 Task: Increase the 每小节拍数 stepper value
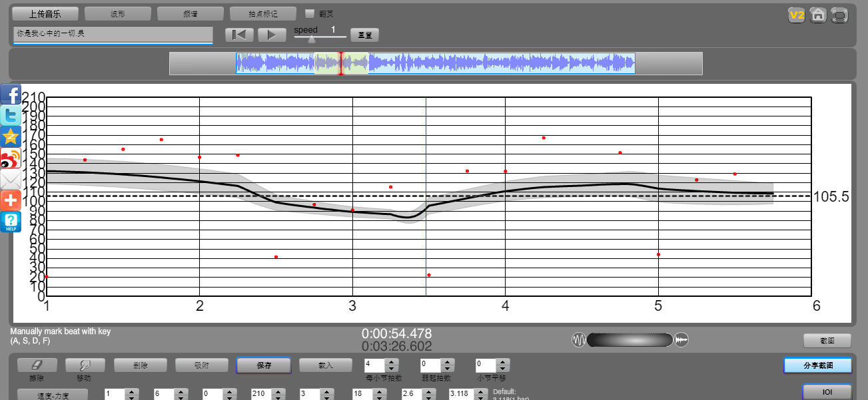point(392,361)
